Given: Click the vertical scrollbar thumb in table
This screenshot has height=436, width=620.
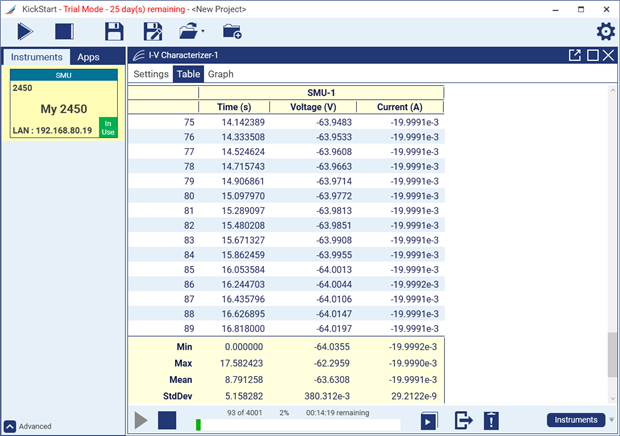Looking at the screenshot, I should click(x=612, y=355).
